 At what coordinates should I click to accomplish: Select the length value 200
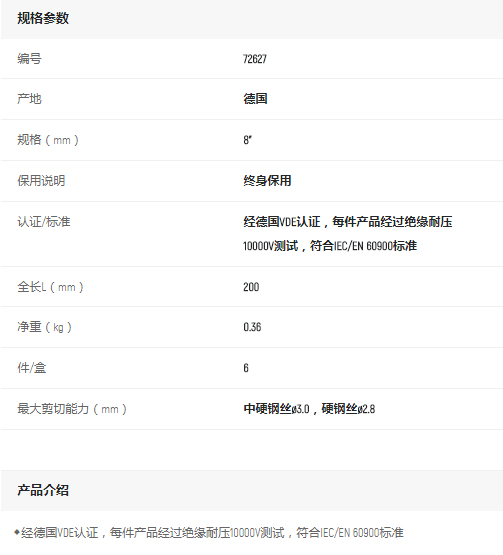251,287
